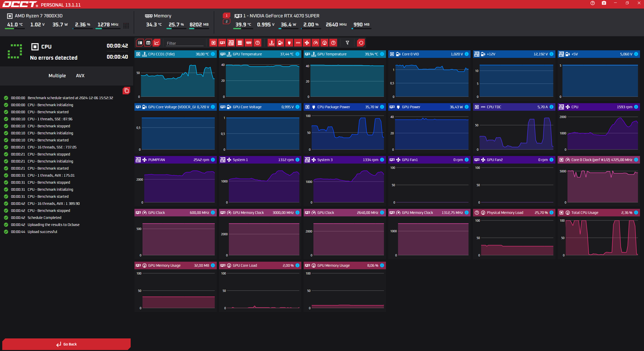Click the Go Back button
Image resolution: width=644 pixels, height=351 pixels.
pos(66,344)
